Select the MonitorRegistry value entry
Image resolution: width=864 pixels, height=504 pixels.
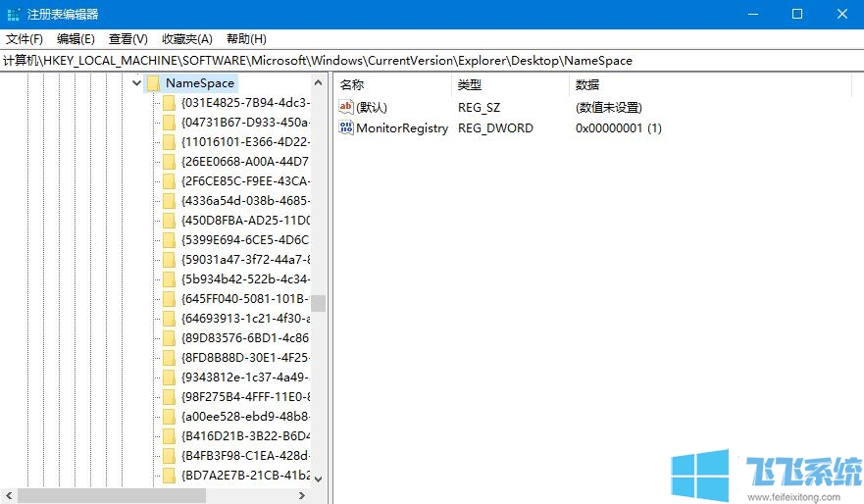402,128
